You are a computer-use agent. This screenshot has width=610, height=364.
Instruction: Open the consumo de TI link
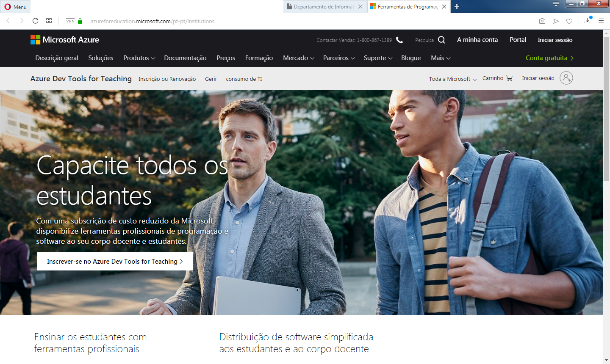pos(244,79)
